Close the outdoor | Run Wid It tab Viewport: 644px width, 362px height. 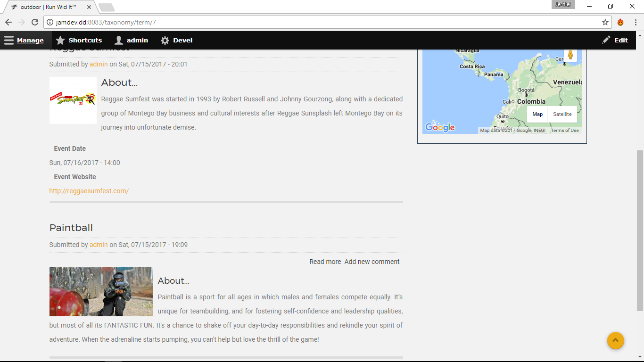(89, 7)
